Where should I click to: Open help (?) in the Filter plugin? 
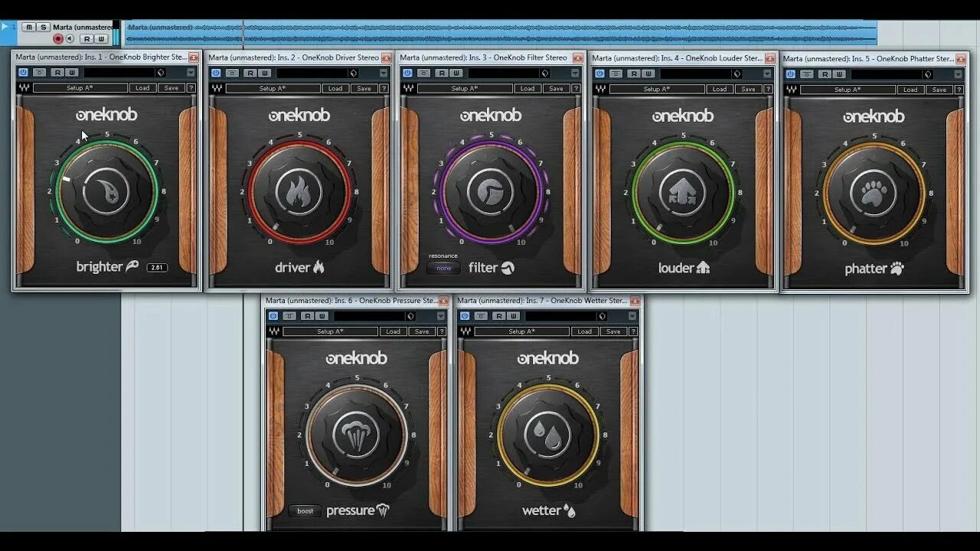576,88
